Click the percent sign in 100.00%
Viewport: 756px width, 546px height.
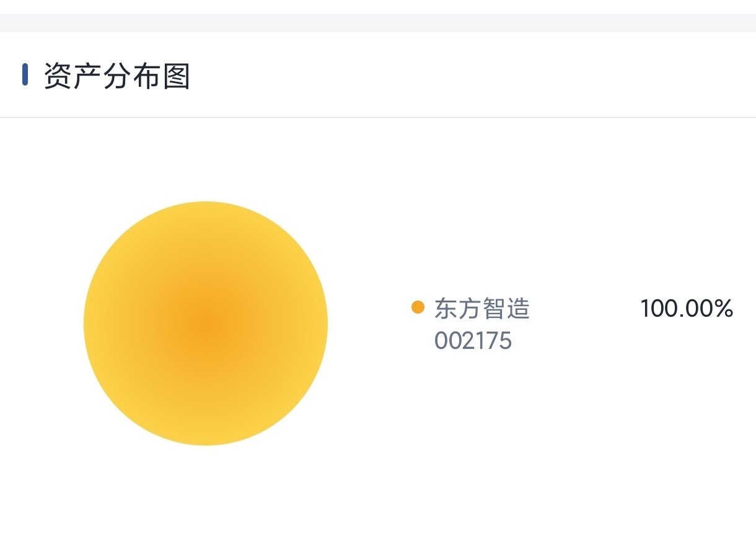click(x=723, y=308)
